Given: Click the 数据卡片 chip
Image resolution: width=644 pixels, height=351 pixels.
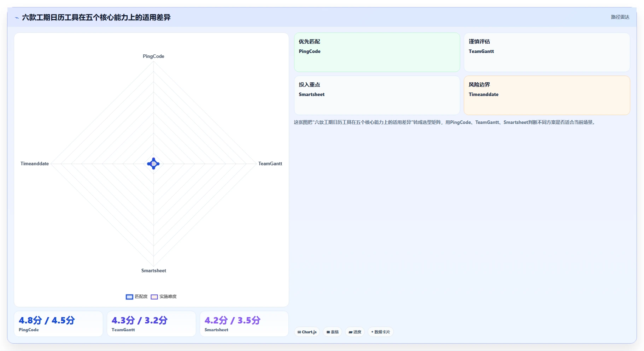Looking at the screenshot, I should pos(381,332).
